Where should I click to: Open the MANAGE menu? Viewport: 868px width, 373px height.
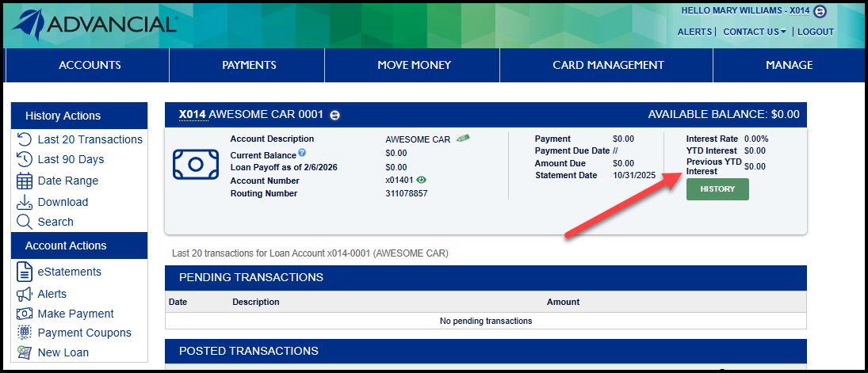click(x=789, y=65)
